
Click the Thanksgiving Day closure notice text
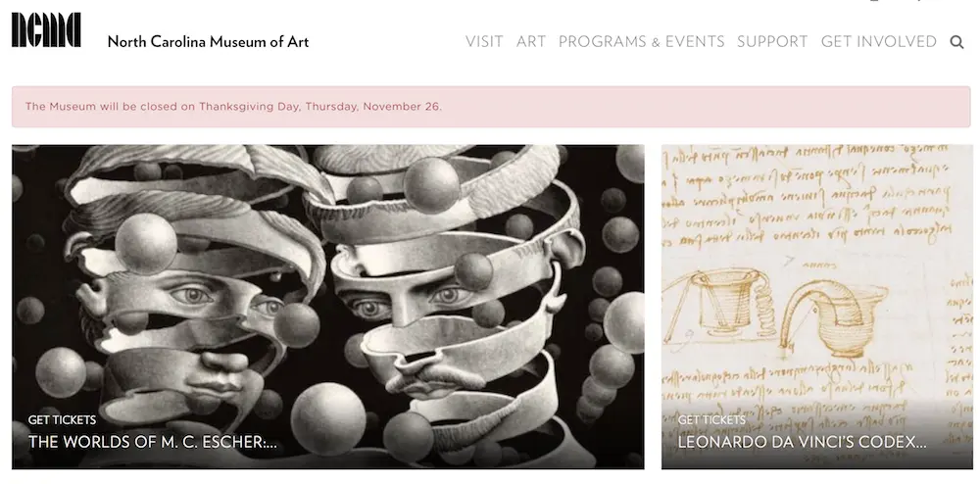[x=233, y=106]
